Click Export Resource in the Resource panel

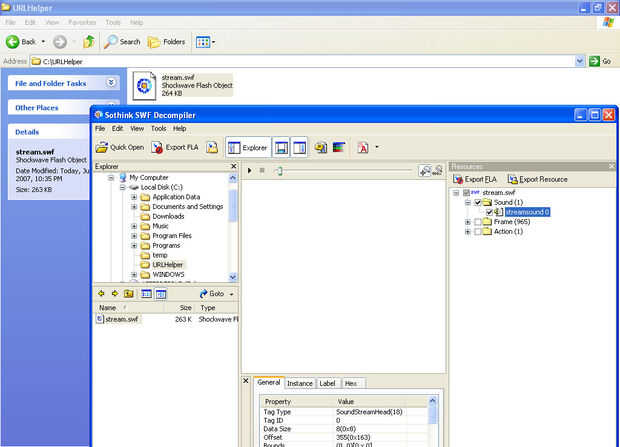[x=538, y=179]
